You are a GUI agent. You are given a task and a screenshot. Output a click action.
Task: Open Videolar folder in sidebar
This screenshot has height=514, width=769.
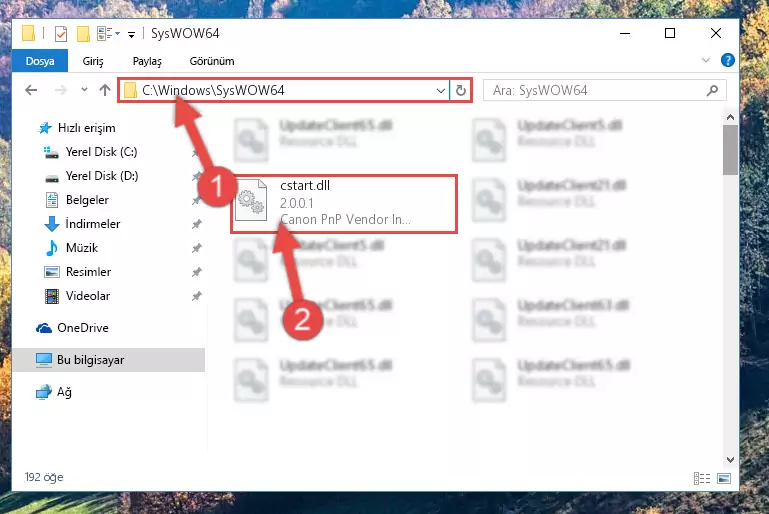click(88, 296)
